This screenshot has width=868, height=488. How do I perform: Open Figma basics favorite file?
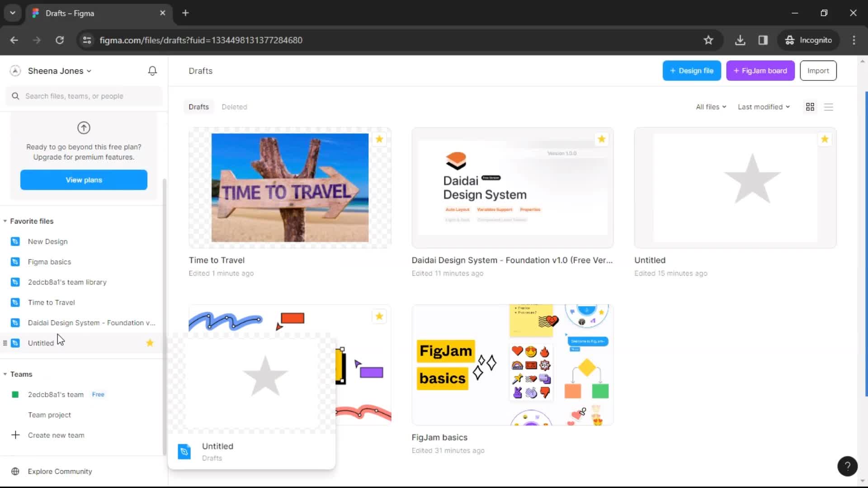point(49,262)
